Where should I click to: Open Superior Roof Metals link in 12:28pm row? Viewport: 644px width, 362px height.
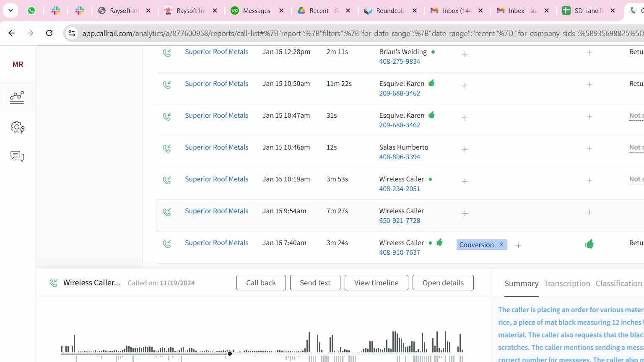(x=216, y=52)
